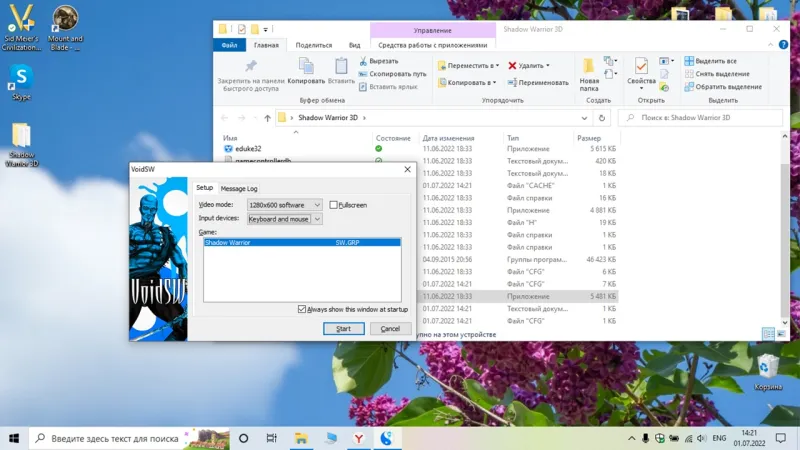Select the Группы програм... row

point(518,259)
